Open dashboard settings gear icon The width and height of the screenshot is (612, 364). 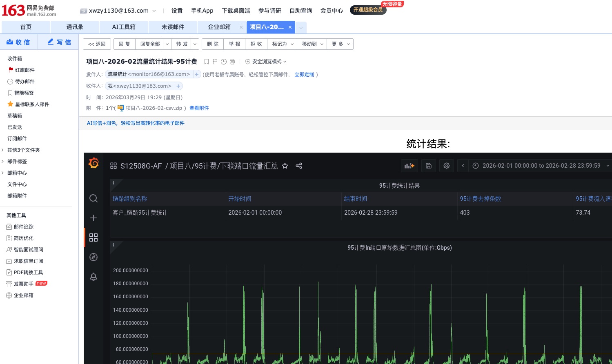pos(446,166)
